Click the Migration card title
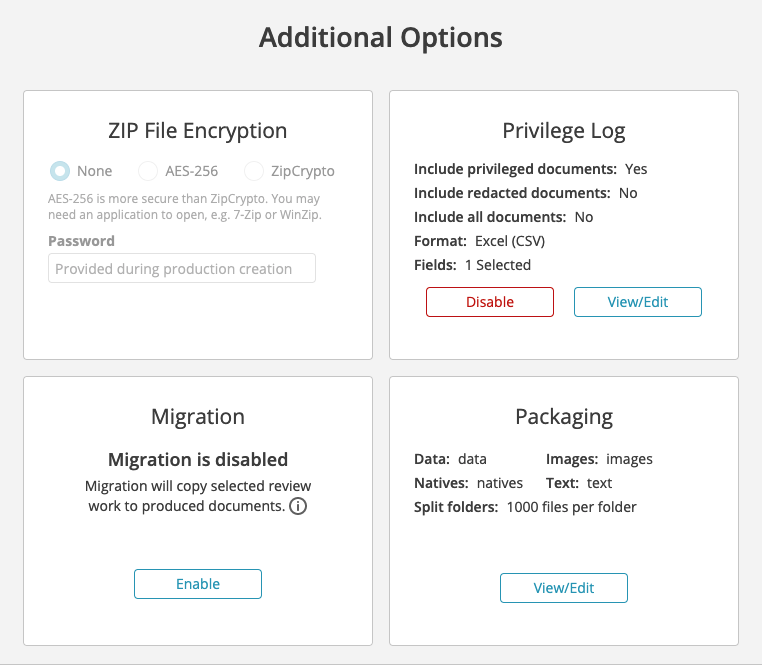 (198, 417)
